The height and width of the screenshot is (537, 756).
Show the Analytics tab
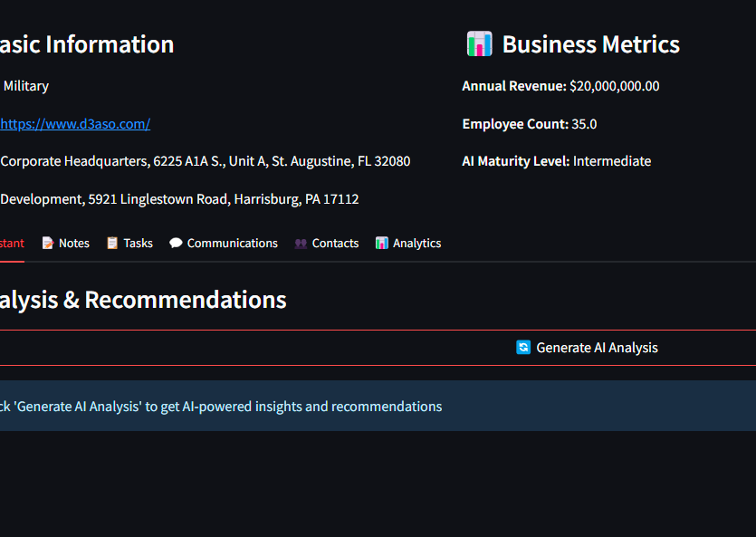coord(416,244)
